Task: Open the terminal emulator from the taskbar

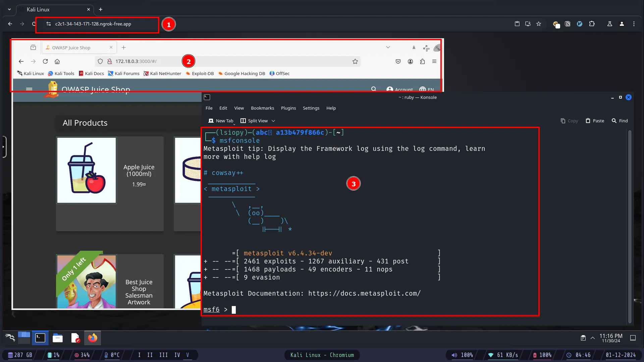Action: click(40, 338)
